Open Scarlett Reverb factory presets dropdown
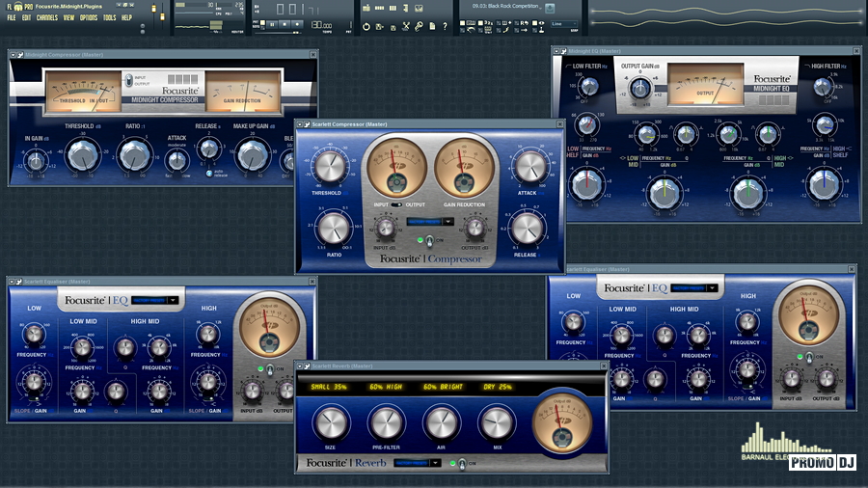The height and width of the screenshot is (488, 868). 418,463
